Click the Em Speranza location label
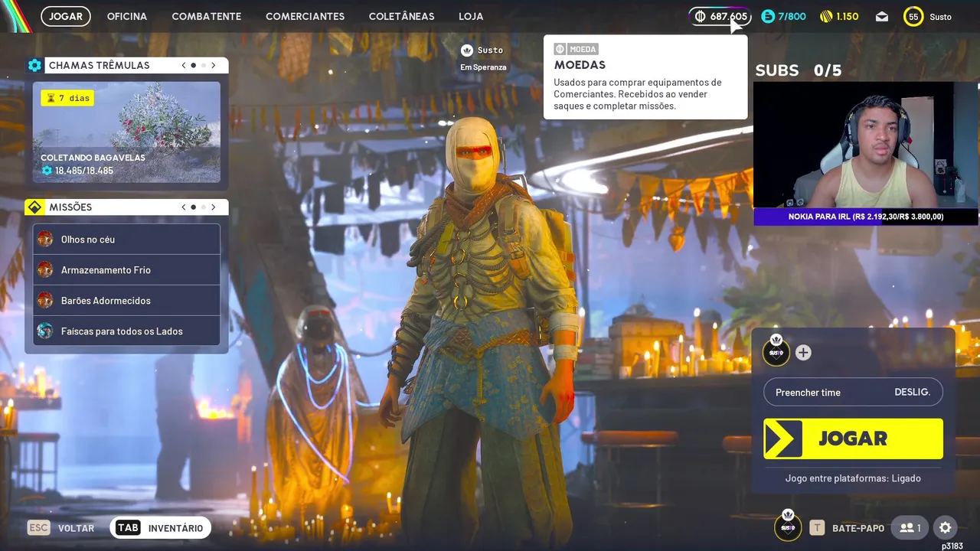The width and height of the screenshot is (980, 551). pyautogui.click(x=483, y=67)
